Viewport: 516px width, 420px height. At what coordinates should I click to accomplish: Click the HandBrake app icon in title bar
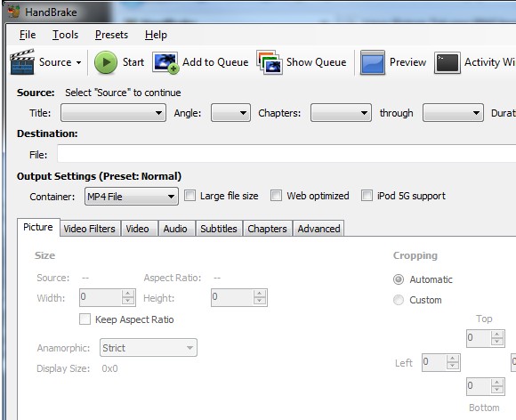pos(14,12)
